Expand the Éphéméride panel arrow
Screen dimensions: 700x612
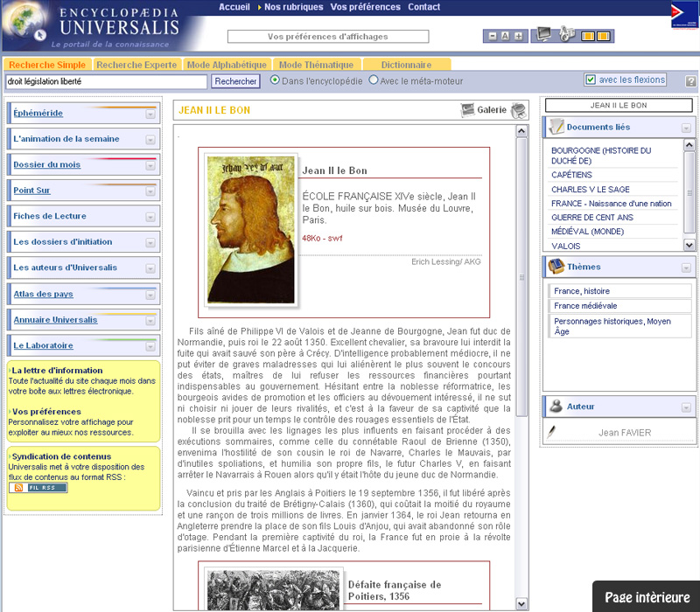pyautogui.click(x=150, y=115)
